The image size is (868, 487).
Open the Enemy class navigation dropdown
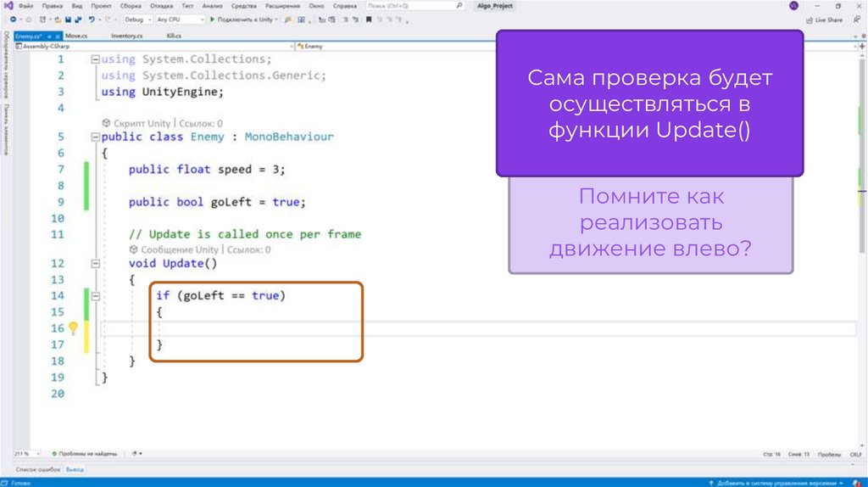tap(576, 47)
